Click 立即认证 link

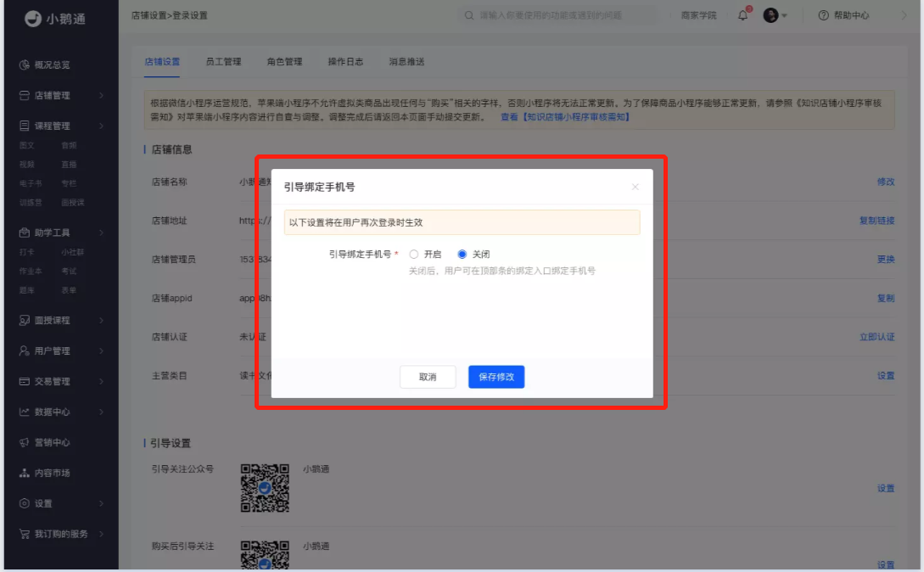click(x=876, y=337)
